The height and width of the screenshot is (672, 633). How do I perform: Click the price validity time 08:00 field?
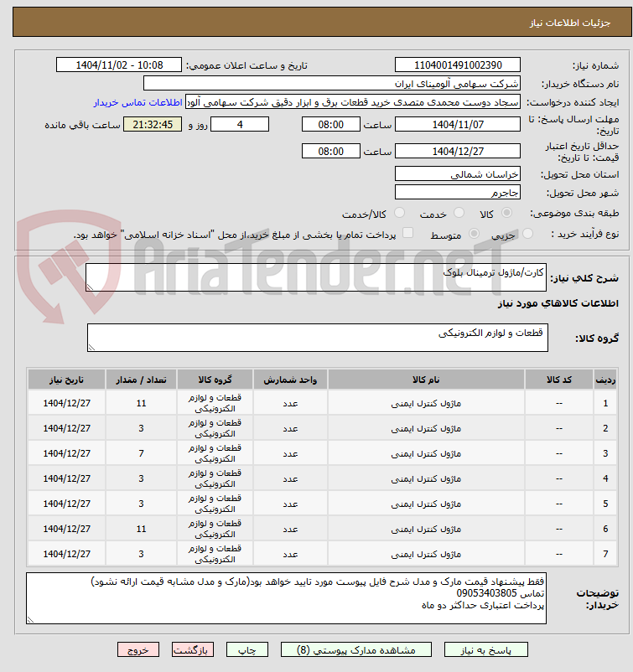[330, 152]
